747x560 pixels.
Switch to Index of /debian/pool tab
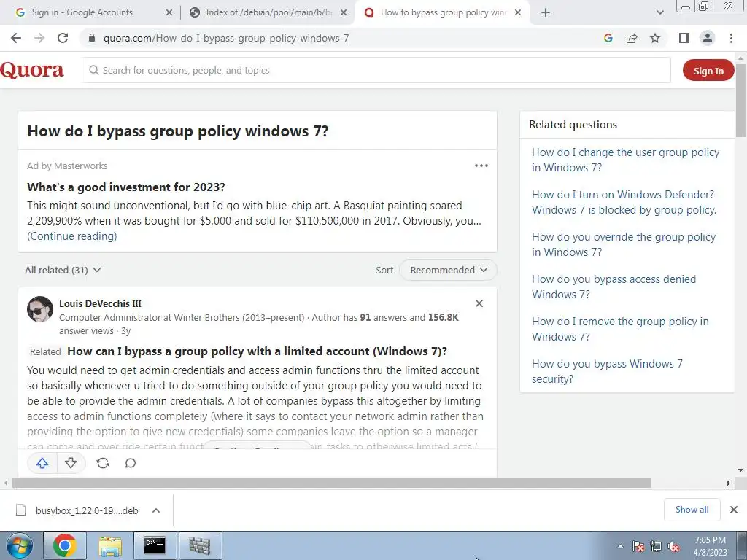268,12
